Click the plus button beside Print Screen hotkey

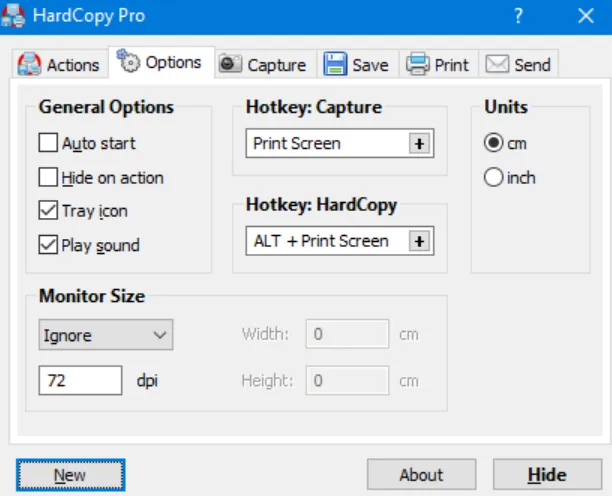pos(420,144)
